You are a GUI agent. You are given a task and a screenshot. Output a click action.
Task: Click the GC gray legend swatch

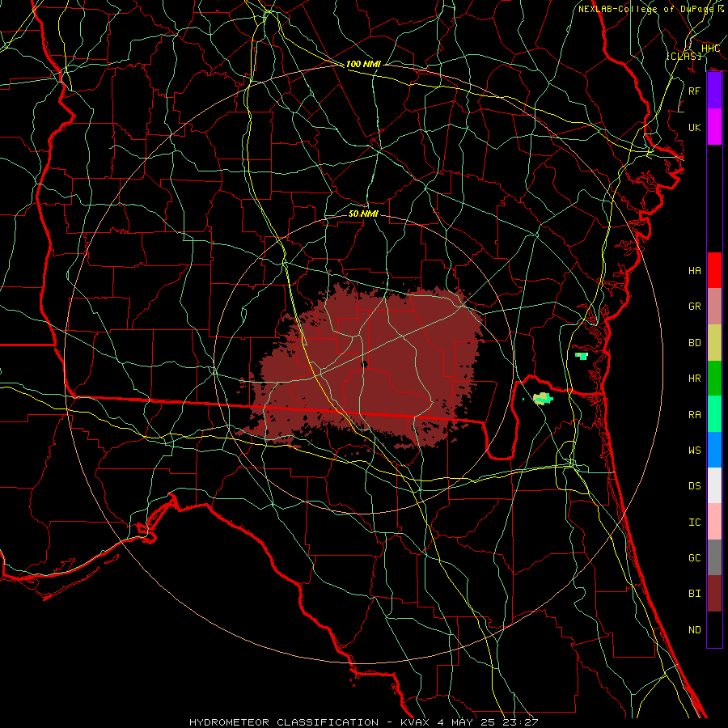click(x=714, y=557)
